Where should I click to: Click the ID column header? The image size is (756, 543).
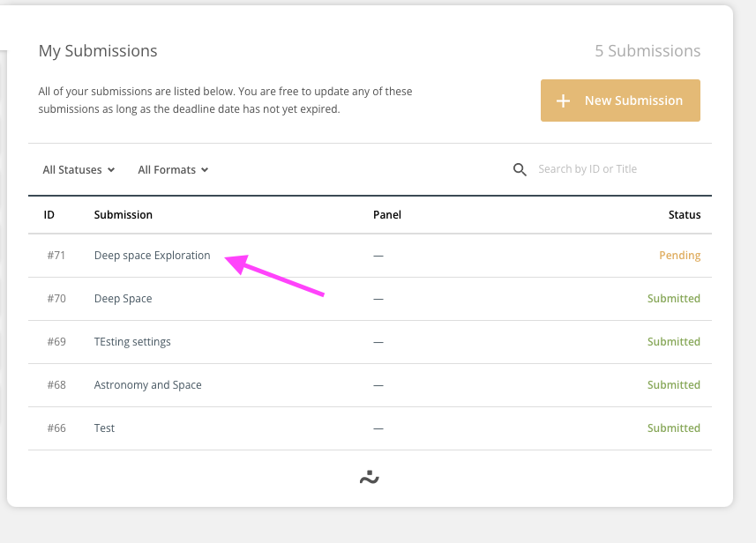(x=49, y=214)
